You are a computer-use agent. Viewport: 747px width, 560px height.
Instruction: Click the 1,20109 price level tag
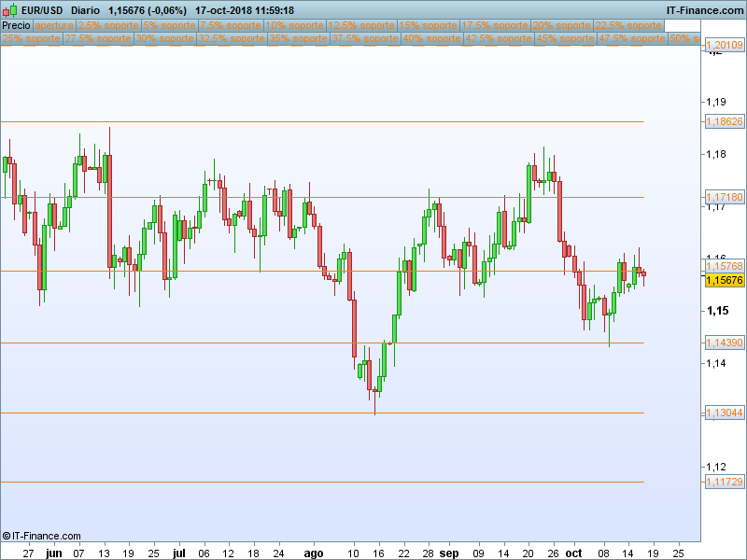tap(725, 45)
